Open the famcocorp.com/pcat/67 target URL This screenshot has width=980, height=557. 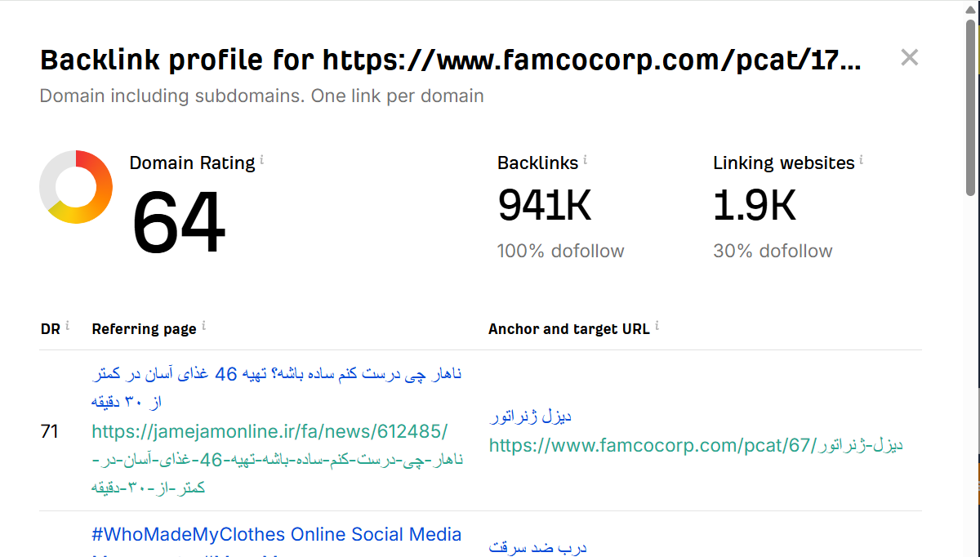click(x=695, y=445)
